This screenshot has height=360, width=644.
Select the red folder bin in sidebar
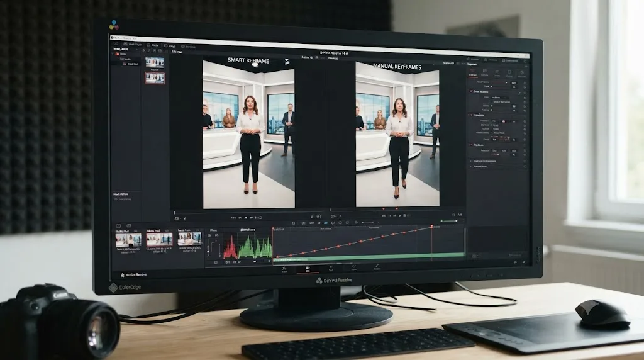click(x=118, y=54)
